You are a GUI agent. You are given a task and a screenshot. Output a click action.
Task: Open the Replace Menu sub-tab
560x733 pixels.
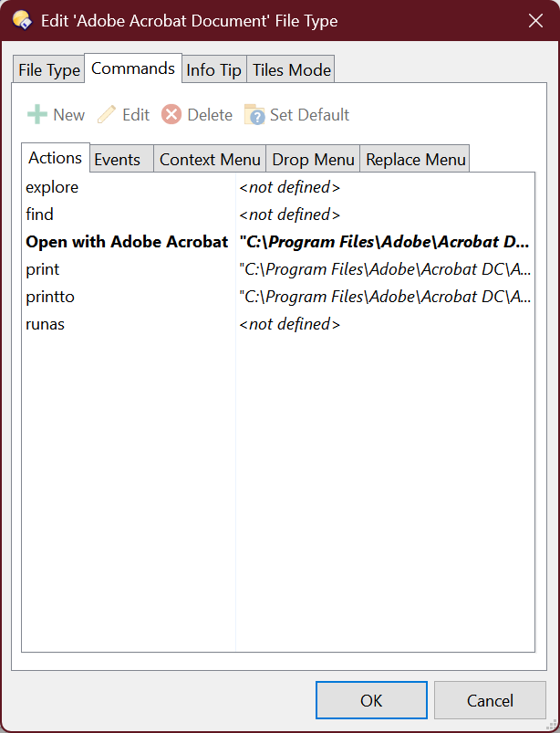415,160
